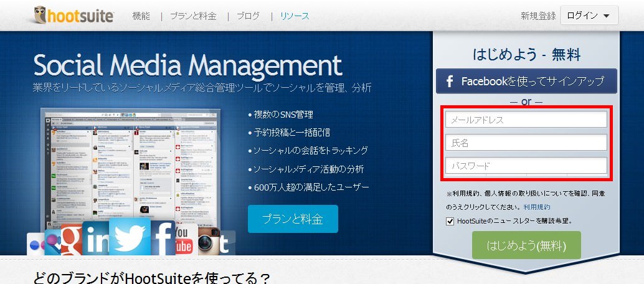Viewport: 644px width, 284px height.
Task: Click the はじめよう - 無料 heading
Action: [x=526, y=54]
